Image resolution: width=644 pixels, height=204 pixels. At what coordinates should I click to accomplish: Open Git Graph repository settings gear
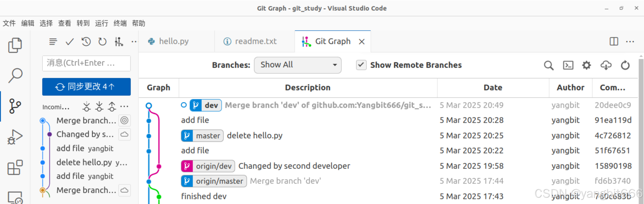[586, 65]
